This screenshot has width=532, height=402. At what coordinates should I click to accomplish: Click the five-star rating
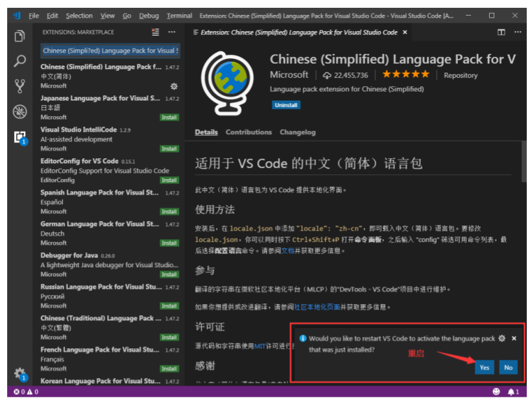pos(405,74)
